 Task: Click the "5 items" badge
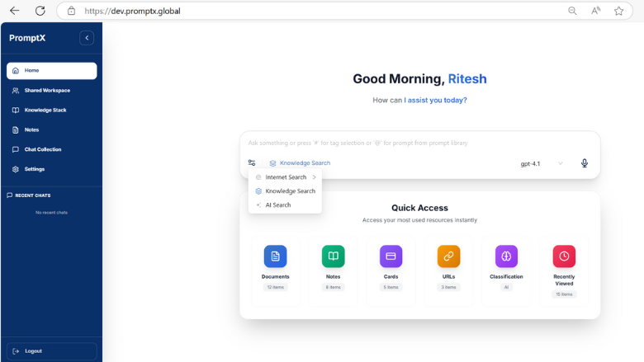tap(391, 288)
